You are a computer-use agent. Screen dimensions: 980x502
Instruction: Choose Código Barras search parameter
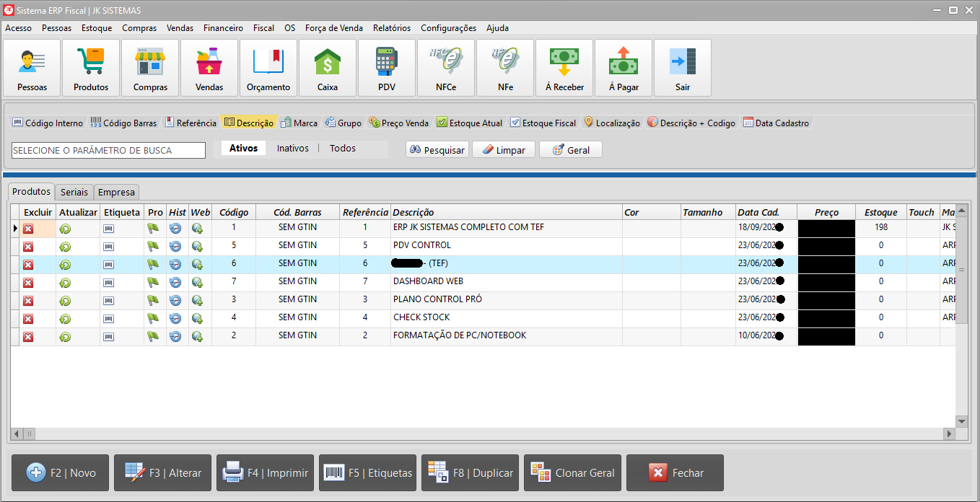[123, 123]
